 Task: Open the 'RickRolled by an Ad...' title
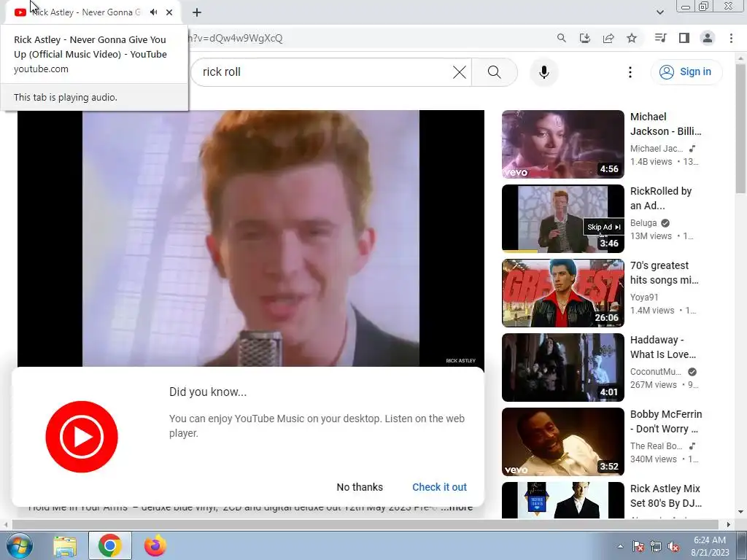click(x=661, y=198)
